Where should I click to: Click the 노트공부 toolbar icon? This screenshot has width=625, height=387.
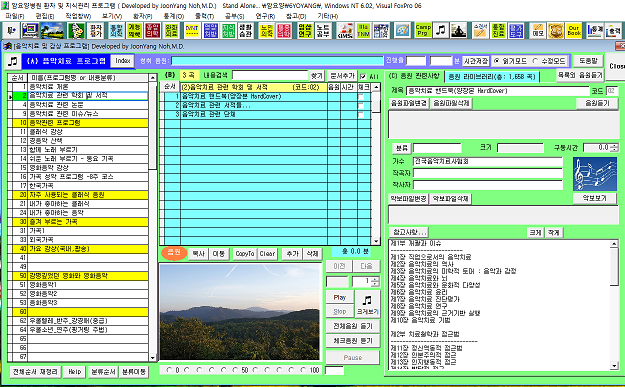tap(323, 30)
